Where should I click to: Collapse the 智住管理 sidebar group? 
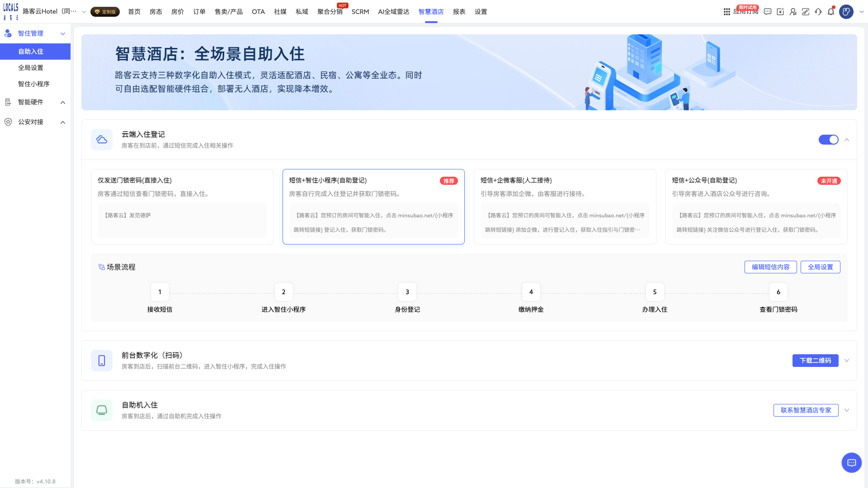click(x=63, y=33)
